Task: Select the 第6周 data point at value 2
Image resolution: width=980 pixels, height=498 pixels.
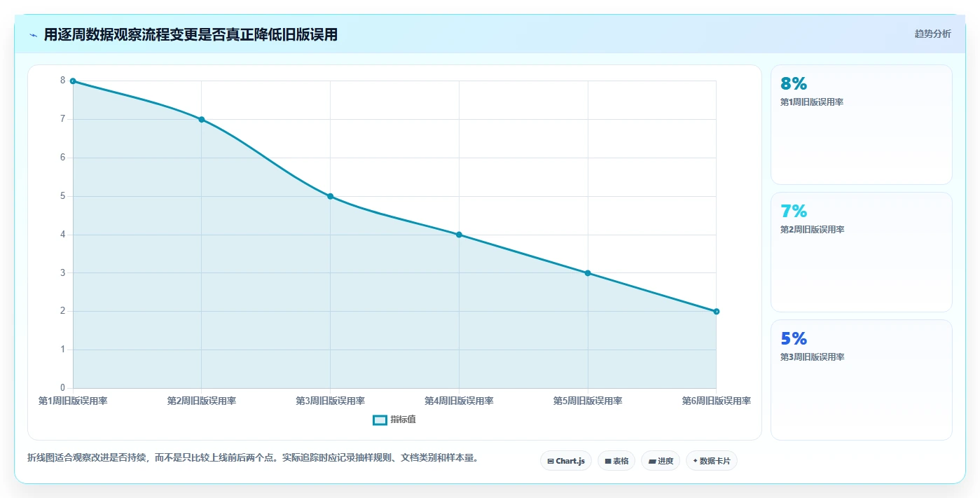Action: pyautogui.click(x=716, y=312)
